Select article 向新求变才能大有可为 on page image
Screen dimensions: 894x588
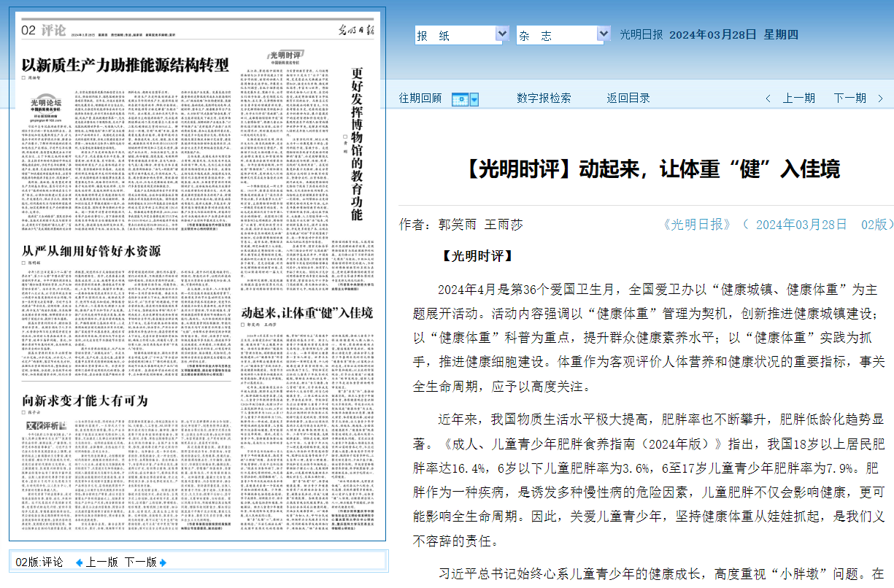tap(85, 401)
